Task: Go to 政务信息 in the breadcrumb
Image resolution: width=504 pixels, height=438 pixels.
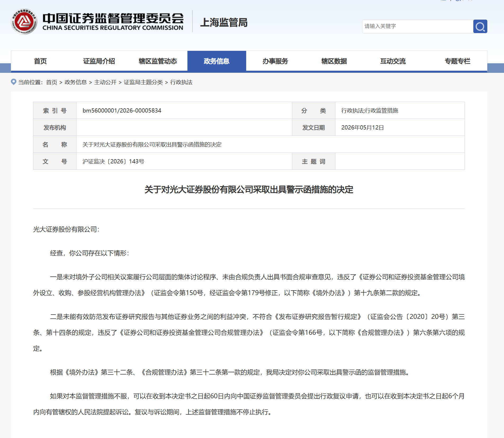Action: tap(76, 82)
